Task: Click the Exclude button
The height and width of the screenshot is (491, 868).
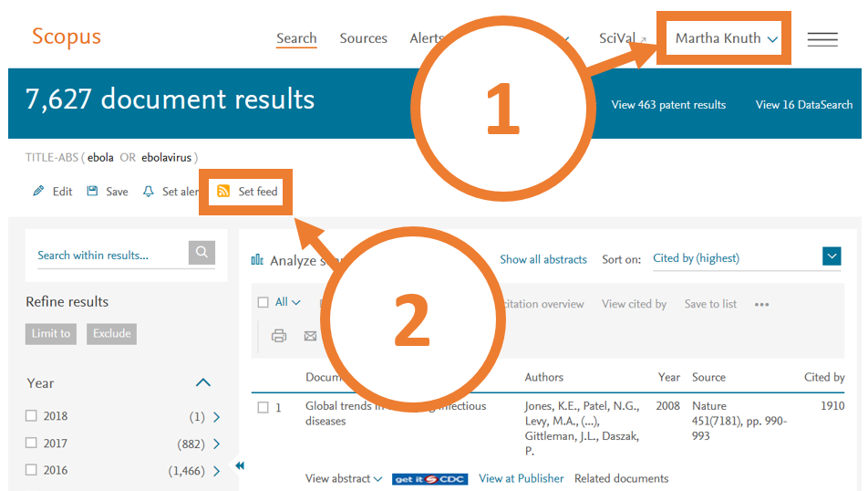Action: pyautogui.click(x=112, y=334)
